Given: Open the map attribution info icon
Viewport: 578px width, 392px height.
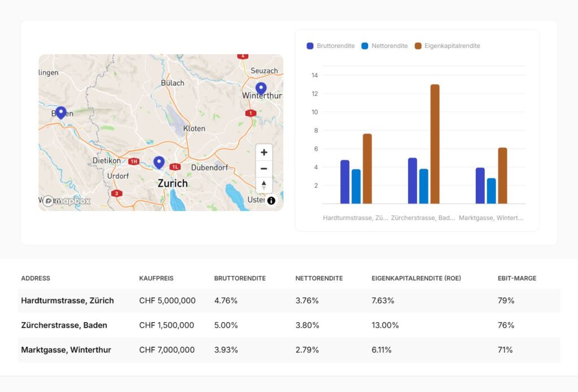Looking at the screenshot, I should point(271,200).
